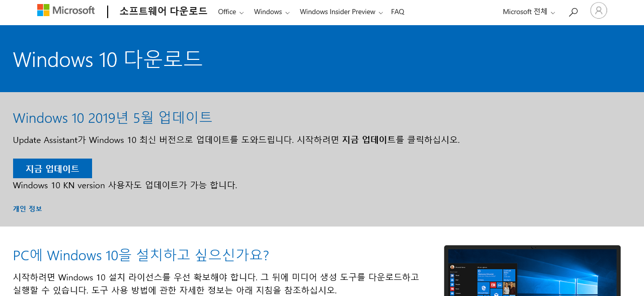
Task: Open 소프트웨어 다운로드 home link
Action: 163,12
